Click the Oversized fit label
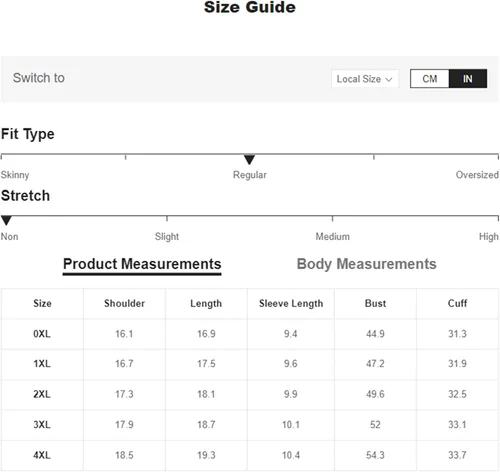 (x=477, y=175)
